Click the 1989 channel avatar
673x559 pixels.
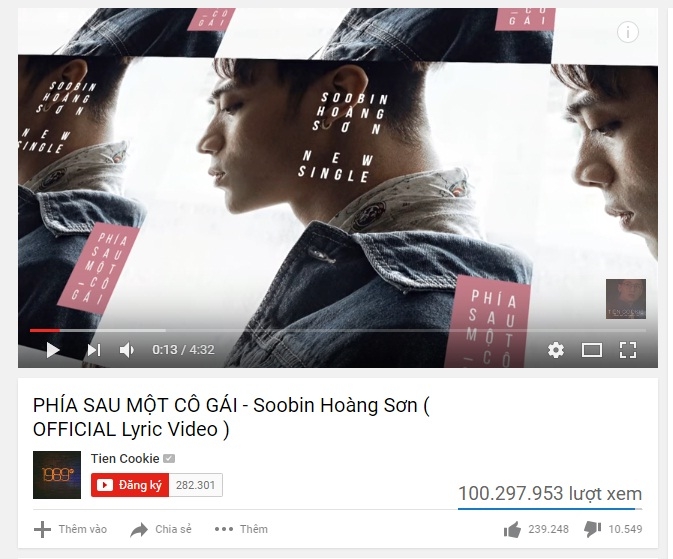[57, 474]
